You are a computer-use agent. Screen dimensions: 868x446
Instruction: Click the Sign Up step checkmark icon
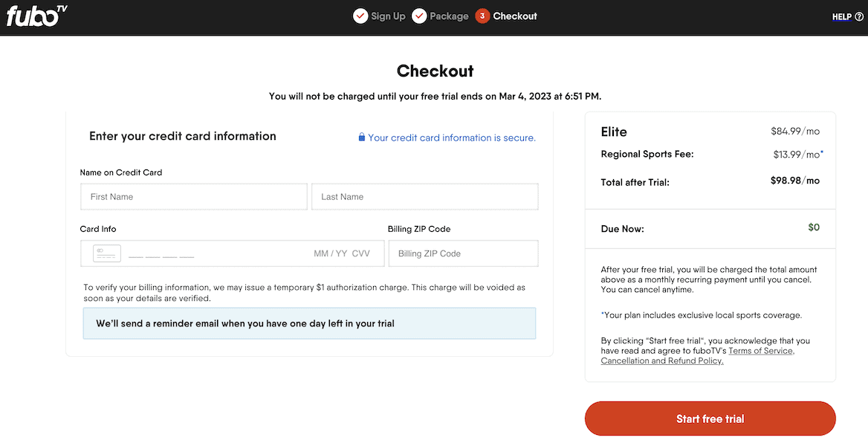click(360, 16)
